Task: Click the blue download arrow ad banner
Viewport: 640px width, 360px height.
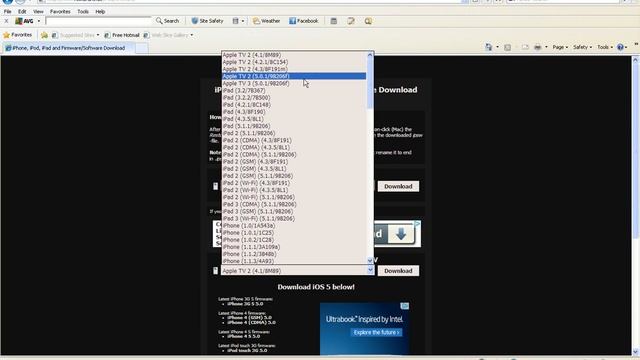Action: point(400,234)
